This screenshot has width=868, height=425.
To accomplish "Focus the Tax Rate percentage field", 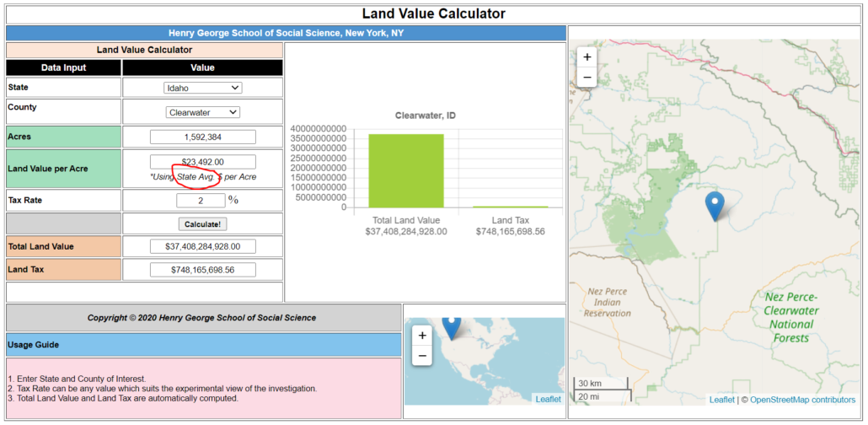I will [200, 200].
